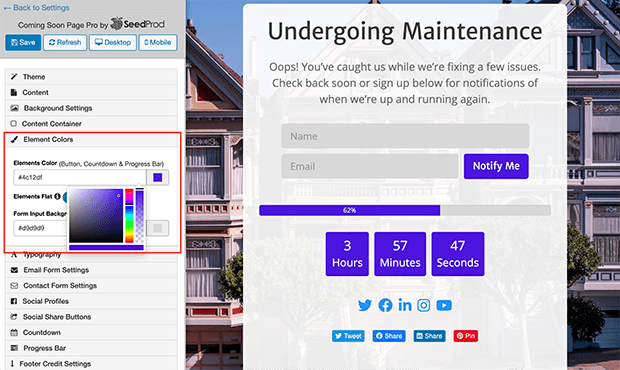Screen dimensions: 620x370
Task: Click the Element Colors brush icon
Action: pos(14,139)
